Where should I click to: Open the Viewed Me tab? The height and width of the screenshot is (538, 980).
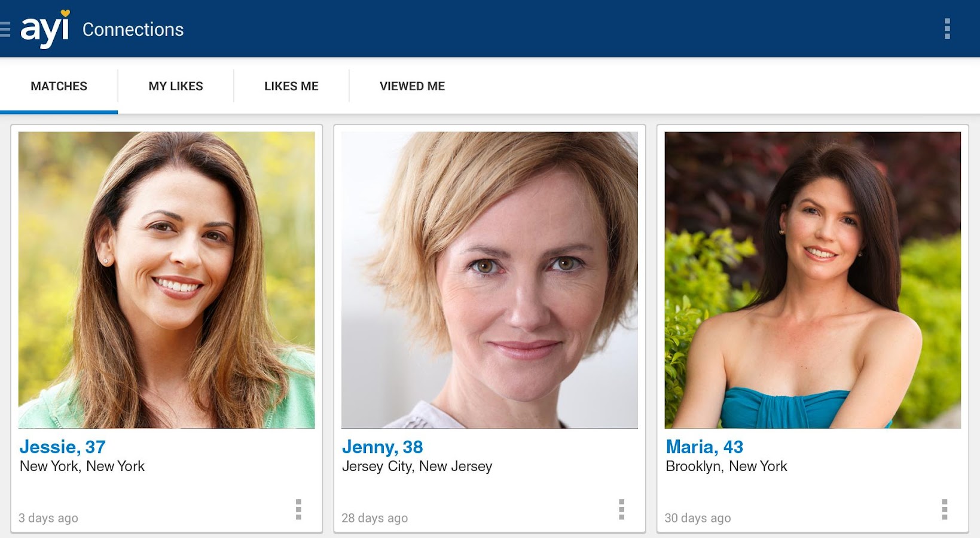[x=412, y=86]
